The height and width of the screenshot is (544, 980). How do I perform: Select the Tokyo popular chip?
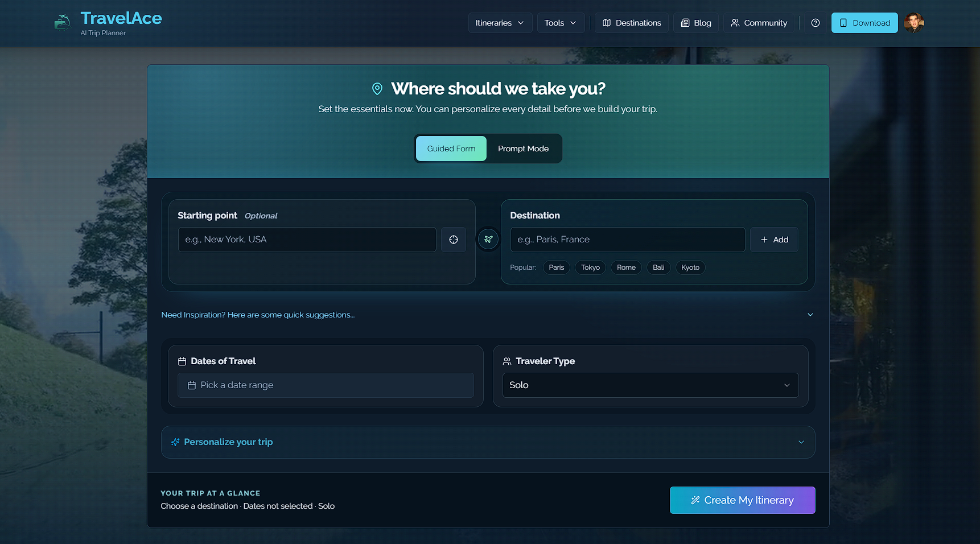[x=590, y=267]
